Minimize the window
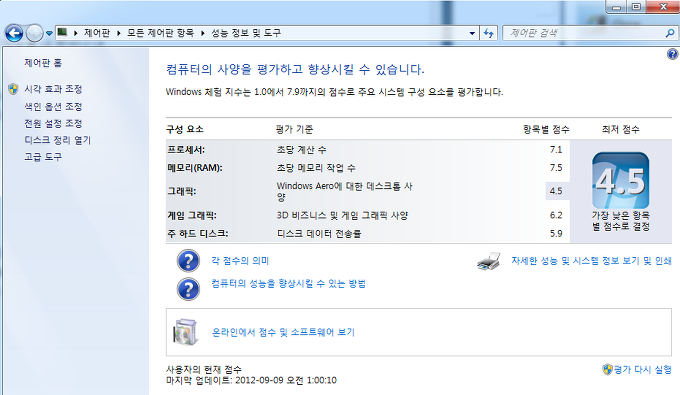Image resolution: width=680 pixels, height=395 pixels. pyautogui.click(x=617, y=7)
